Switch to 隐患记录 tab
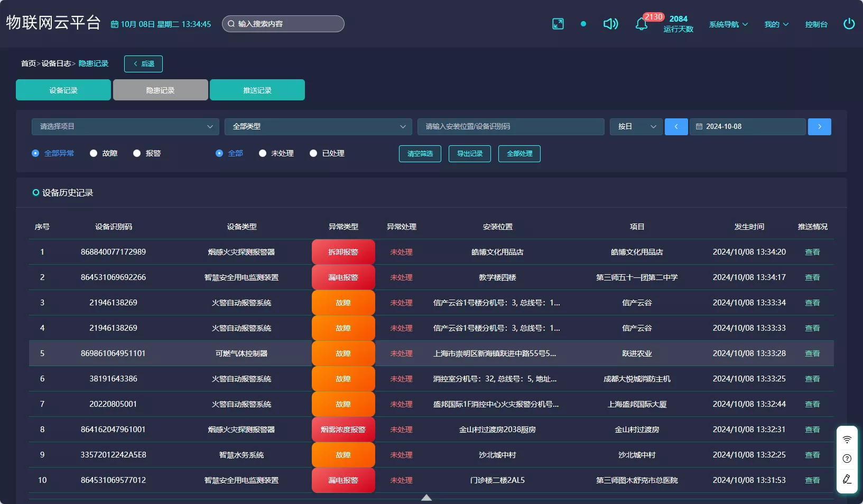 point(161,90)
